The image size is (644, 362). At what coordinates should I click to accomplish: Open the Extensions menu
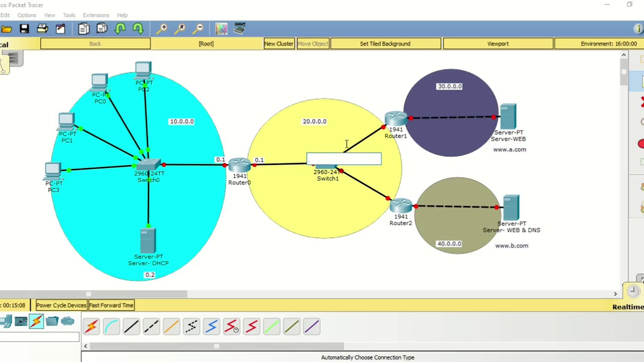96,15
